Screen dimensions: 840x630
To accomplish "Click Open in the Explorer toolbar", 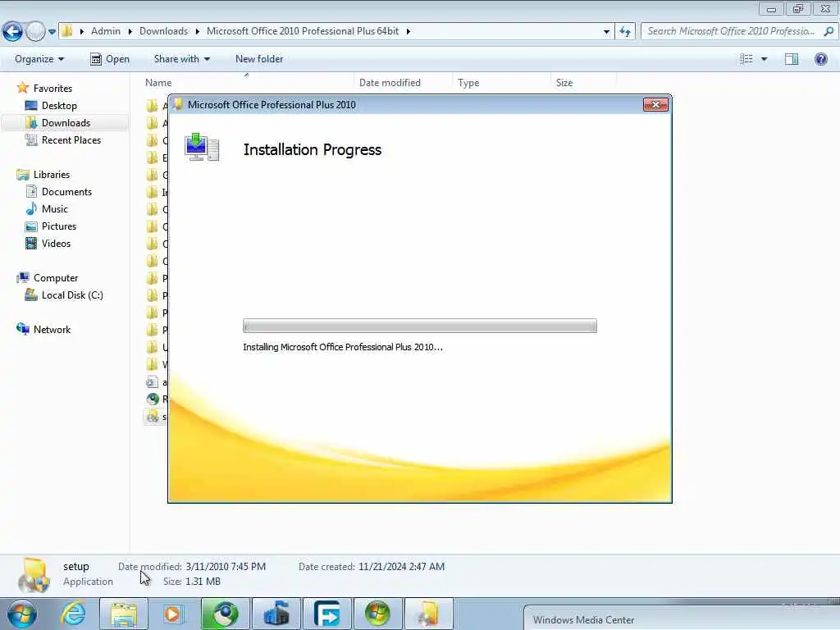I will pyautogui.click(x=110, y=59).
